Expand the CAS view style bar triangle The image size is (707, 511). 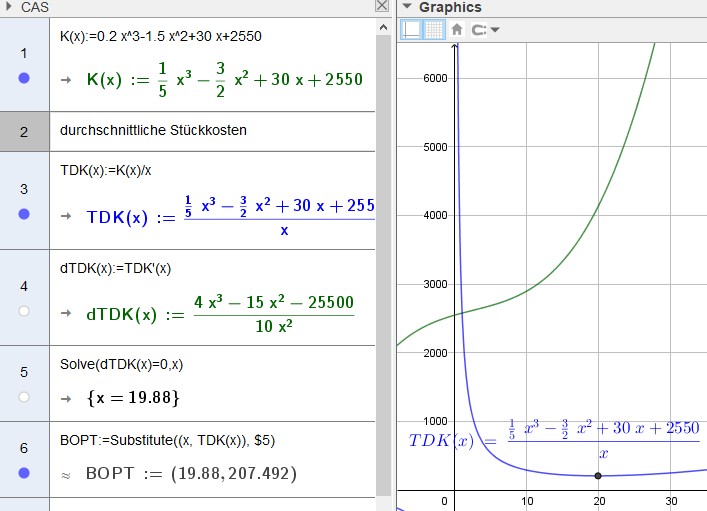pyautogui.click(x=9, y=6)
